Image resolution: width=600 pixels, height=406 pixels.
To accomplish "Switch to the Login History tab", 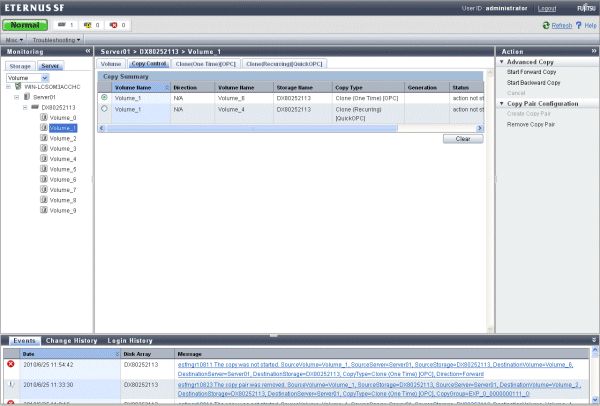I will coord(130,341).
